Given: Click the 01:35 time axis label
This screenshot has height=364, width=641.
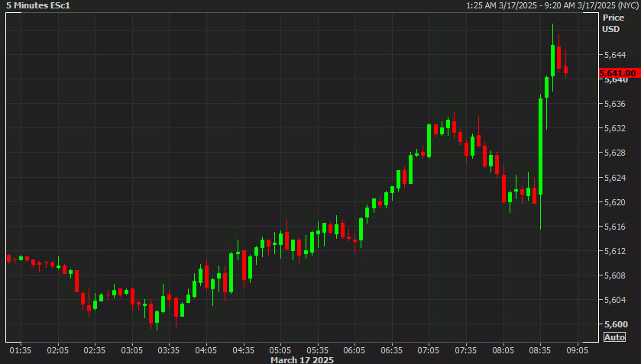Looking at the screenshot, I should [21, 350].
